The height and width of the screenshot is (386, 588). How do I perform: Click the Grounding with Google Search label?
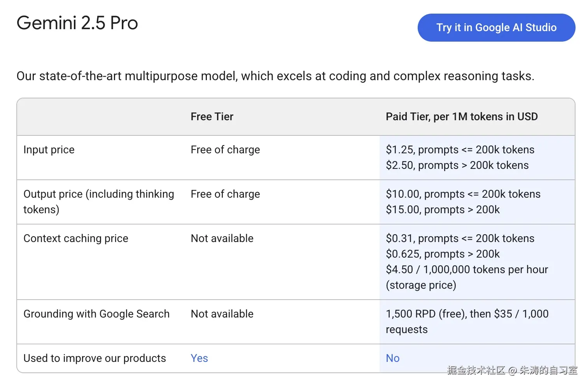[x=96, y=314]
